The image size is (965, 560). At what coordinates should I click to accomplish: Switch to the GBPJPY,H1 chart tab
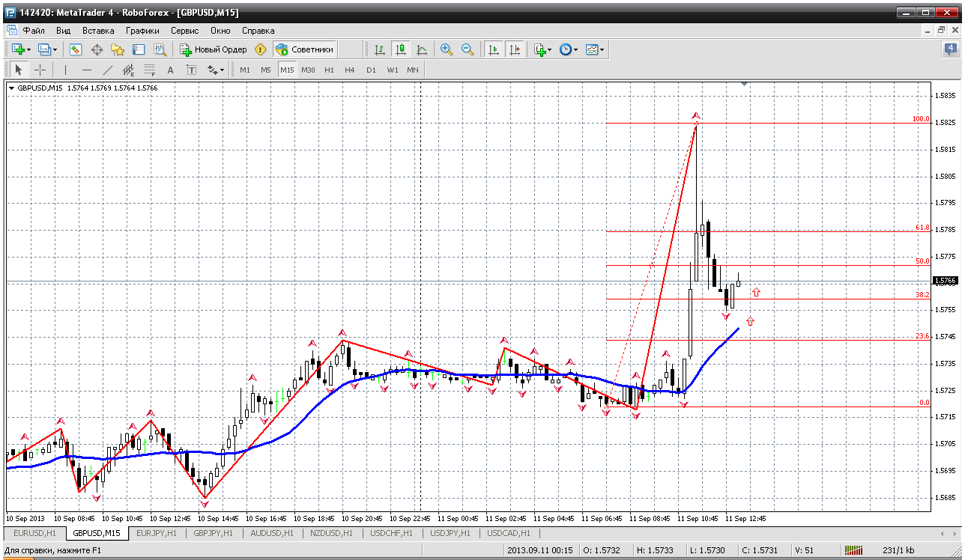click(x=214, y=533)
